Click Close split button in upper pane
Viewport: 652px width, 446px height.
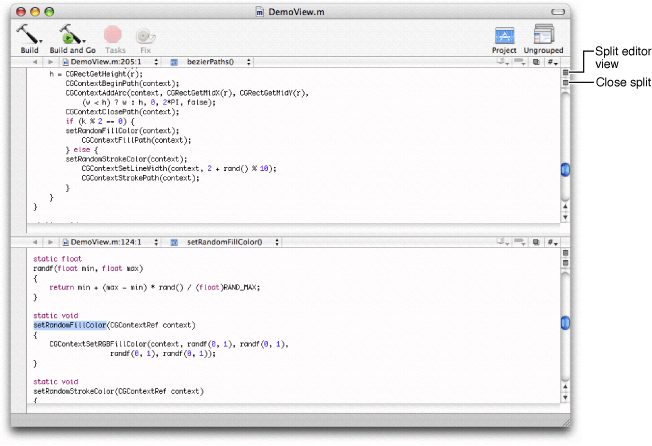coord(565,84)
